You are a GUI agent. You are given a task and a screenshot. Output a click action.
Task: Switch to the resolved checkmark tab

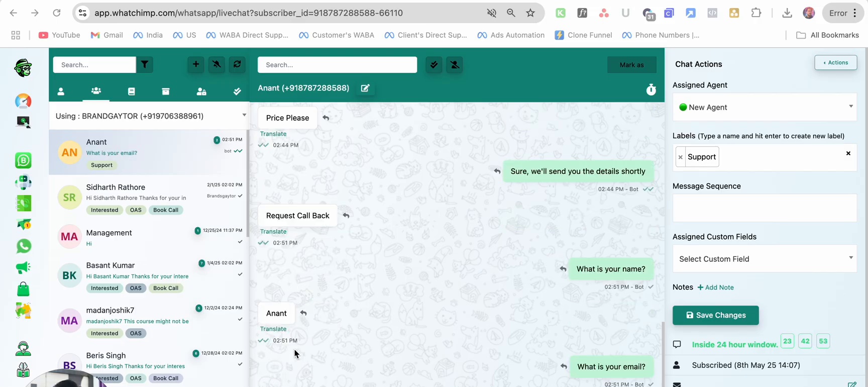(237, 91)
